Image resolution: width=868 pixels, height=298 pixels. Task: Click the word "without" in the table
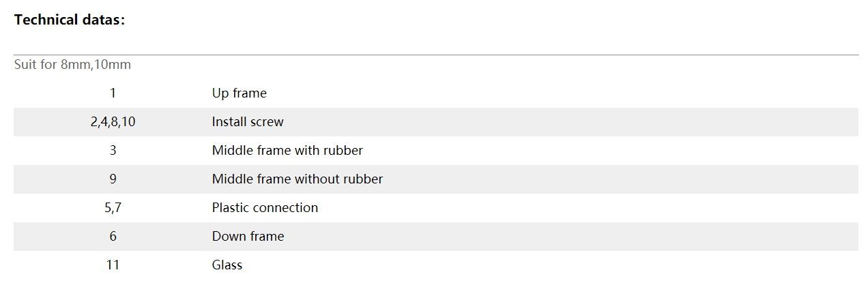318,179
